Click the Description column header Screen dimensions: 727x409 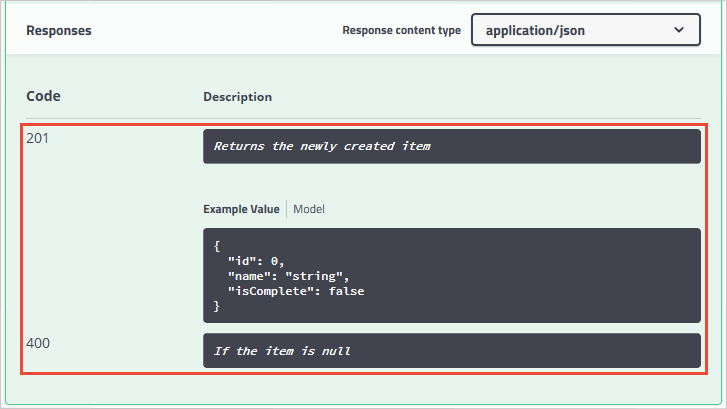237,97
